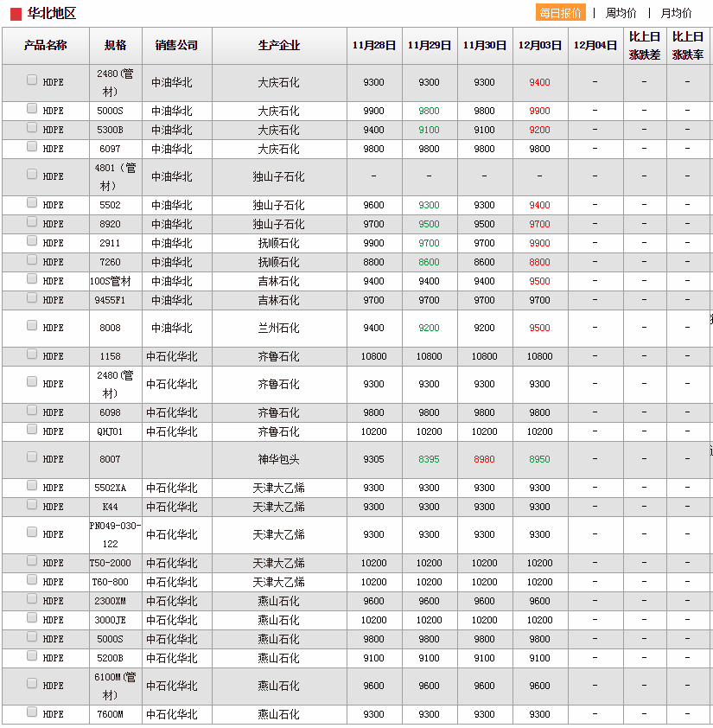Image resolution: width=713 pixels, height=728 pixels.
Task: Tick the checkbox for 5000S 大庆石化 row
Action: 32,109
